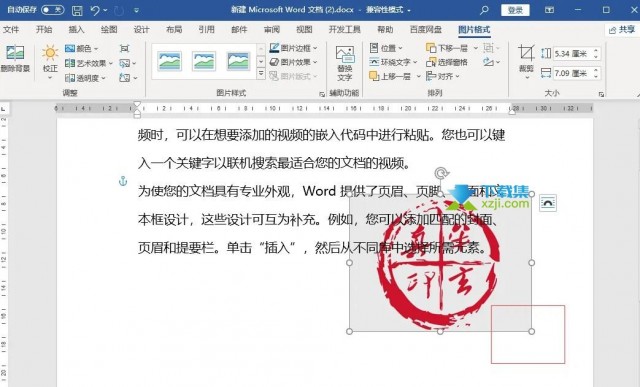The width and height of the screenshot is (640, 387).
Task: Click the group objects icon
Action: [x=491, y=48]
